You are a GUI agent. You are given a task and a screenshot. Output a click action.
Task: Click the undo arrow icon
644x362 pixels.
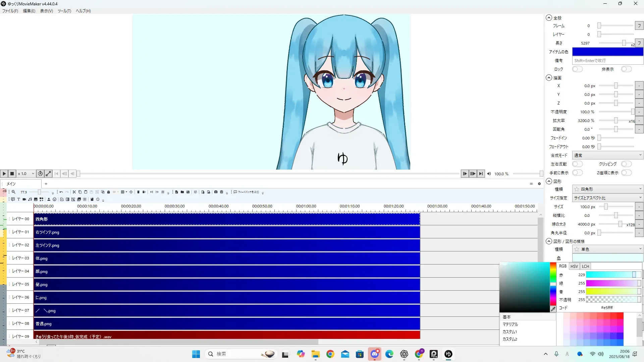(x=61, y=192)
